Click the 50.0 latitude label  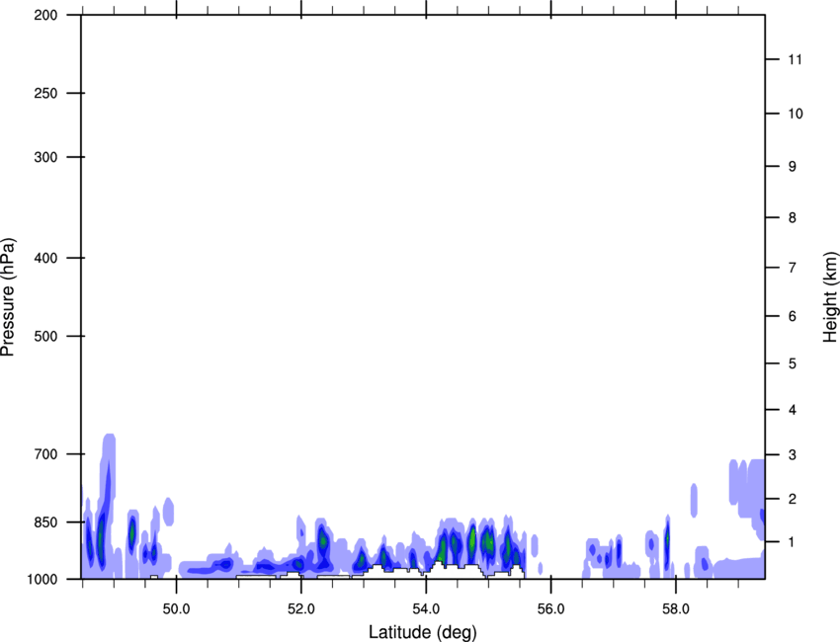click(x=176, y=609)
